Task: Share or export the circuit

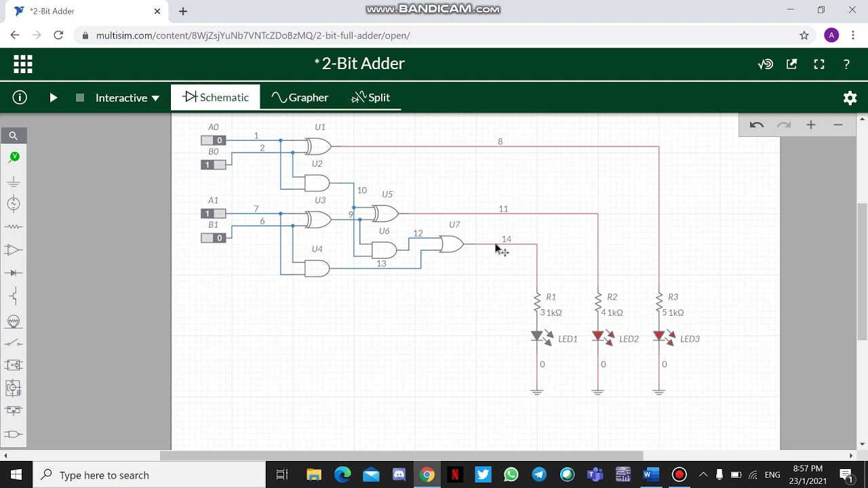Action: [x=792, y=64]
